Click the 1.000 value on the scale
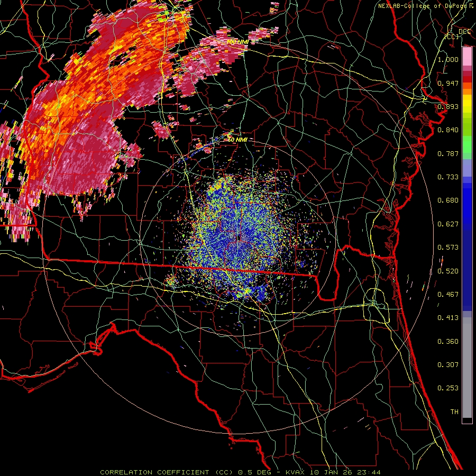Viewport: 476px width, 476px height. (x=448, y=59)
